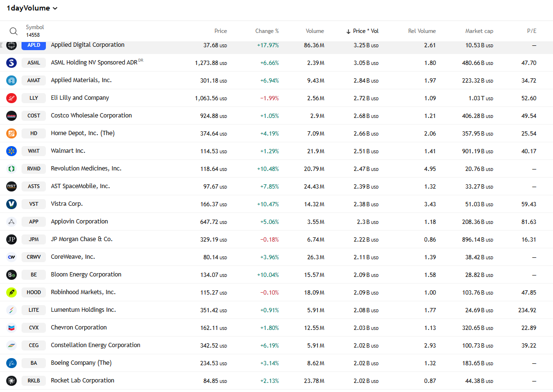
Task: Sort by the Price column header
Action: tap(220, 31)
